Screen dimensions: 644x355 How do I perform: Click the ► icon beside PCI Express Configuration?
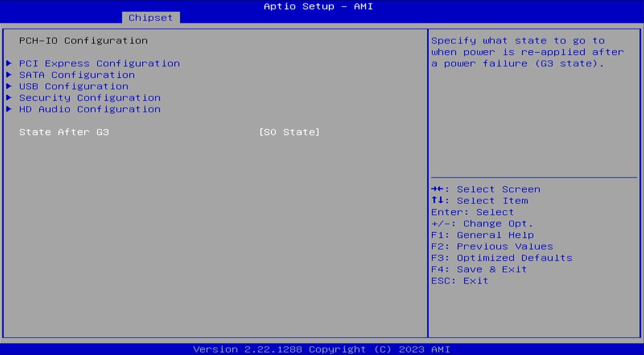pyautogui.click(x=10, y=63)
